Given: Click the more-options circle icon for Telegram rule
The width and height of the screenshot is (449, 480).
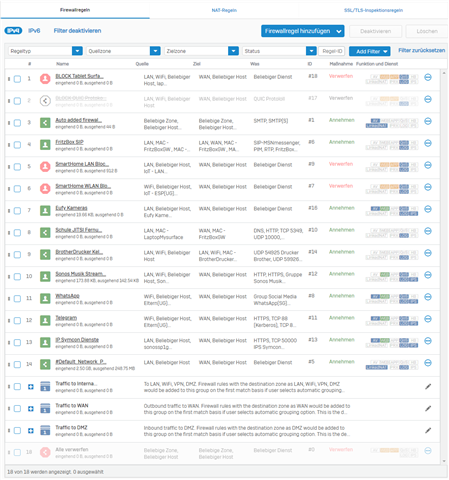Looking at the screenshot, I should (428, 319).
